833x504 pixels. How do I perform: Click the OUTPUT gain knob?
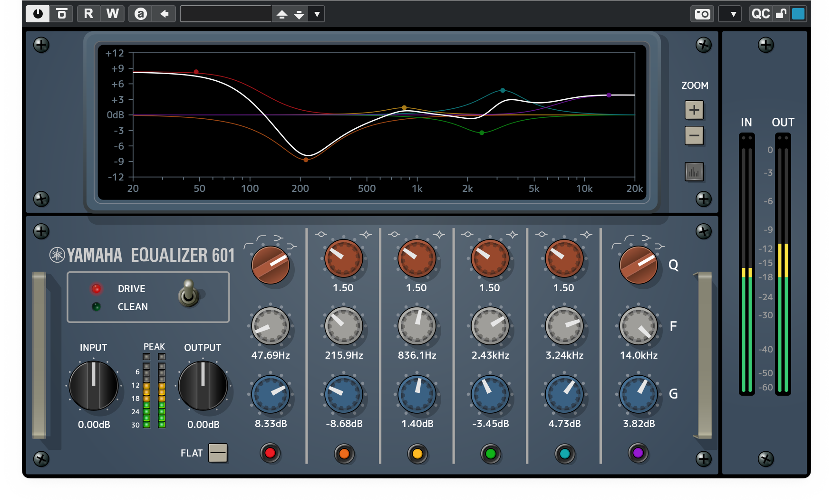[x=203, y=386]
